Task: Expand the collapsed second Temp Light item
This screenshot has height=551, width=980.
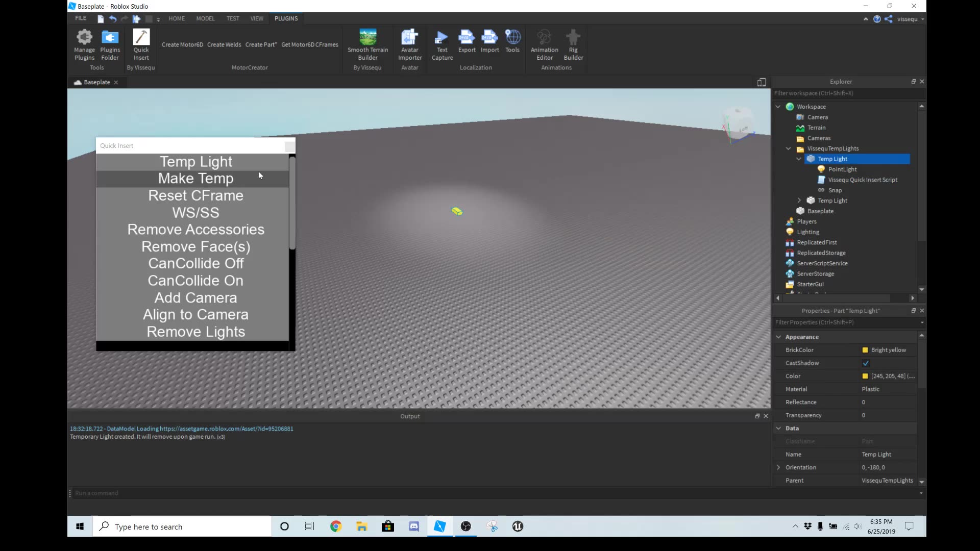Action: [799, 201]
